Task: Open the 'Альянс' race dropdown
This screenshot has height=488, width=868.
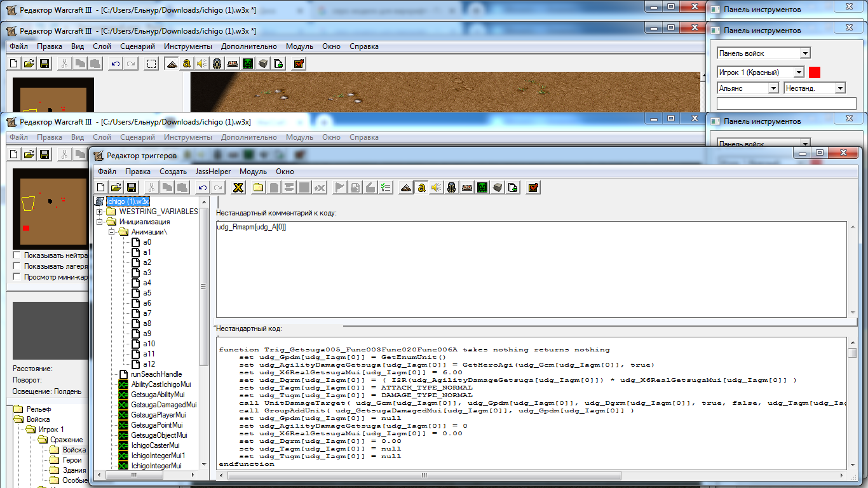Action: (749, 88)
